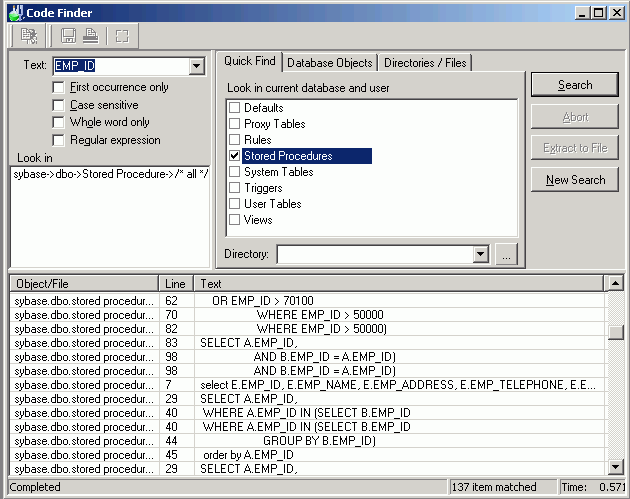This screenshot has width=630, height=499.
Task: Start a New Search
Action: [575, 180]
